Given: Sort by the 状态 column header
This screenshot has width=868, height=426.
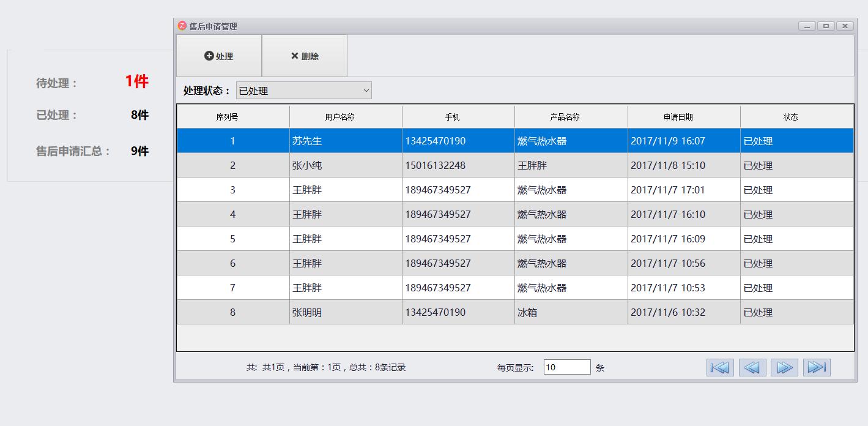Looking at the screenshot, I should pyautogui.click(x=796, y=117).
